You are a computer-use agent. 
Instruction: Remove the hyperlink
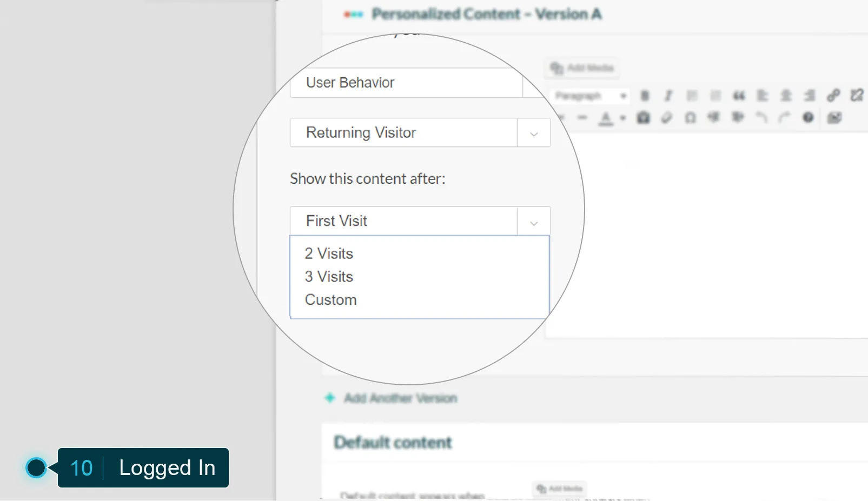coord(856,96)
